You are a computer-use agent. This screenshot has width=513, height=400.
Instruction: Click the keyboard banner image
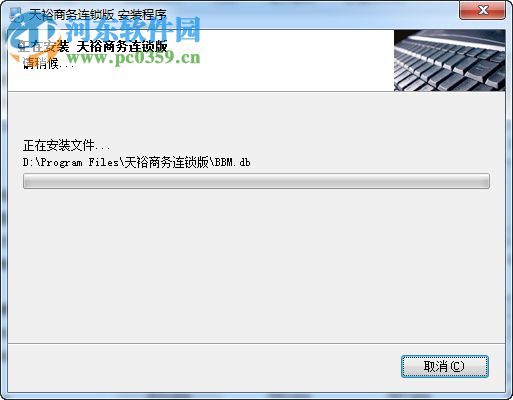tap(449, 60)
